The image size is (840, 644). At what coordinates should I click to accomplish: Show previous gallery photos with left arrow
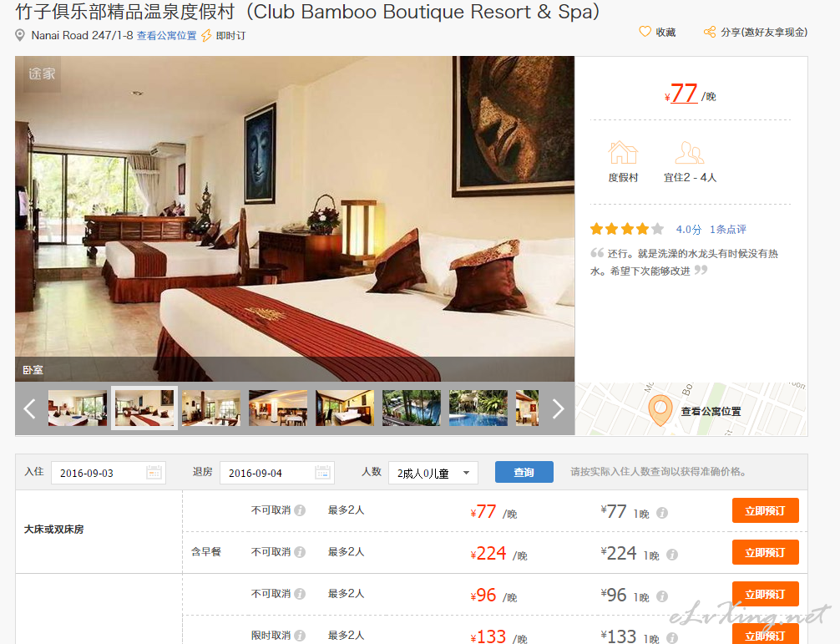tap(30, 408)
